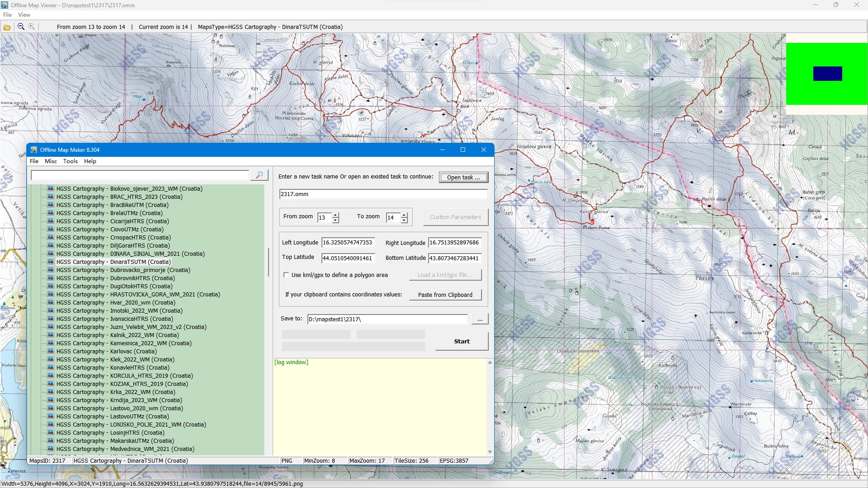Increase the To zoom value
Image resolution: width=868 pixels, height=488 pixels.
[x=404, y=215]
